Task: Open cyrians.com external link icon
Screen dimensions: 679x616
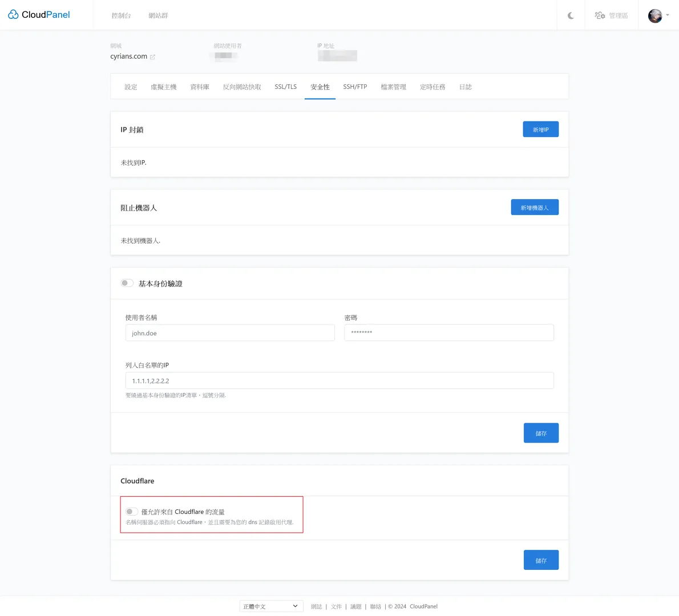Action: (152, 57)
